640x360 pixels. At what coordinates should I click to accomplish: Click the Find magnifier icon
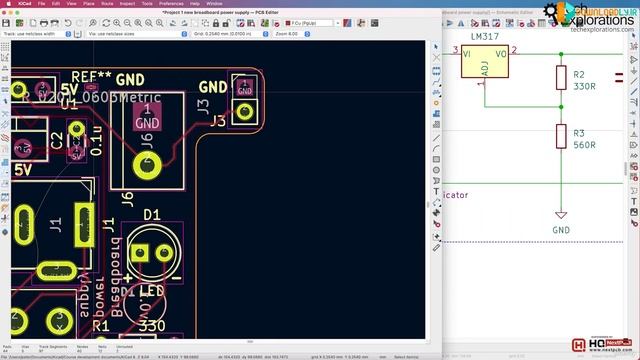tap(93, 23)
